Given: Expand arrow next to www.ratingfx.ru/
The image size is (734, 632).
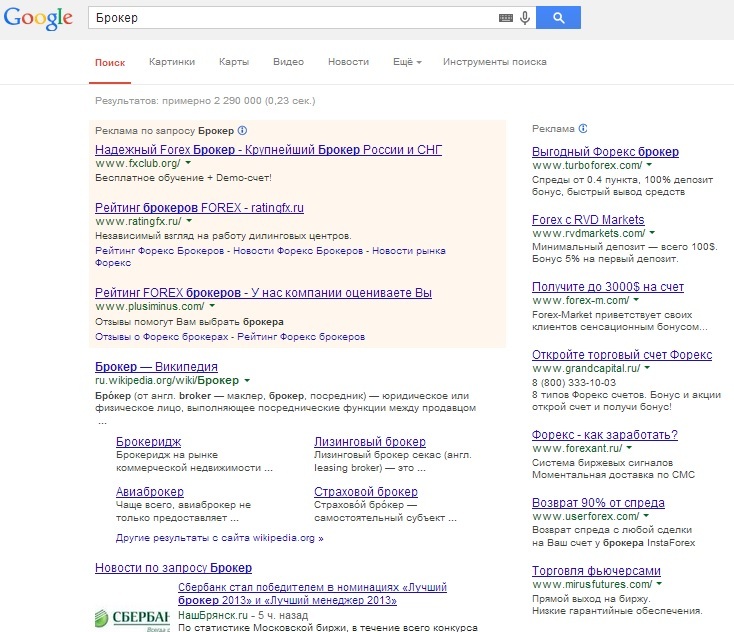Looking at the screenshot, I should [189, 220].
